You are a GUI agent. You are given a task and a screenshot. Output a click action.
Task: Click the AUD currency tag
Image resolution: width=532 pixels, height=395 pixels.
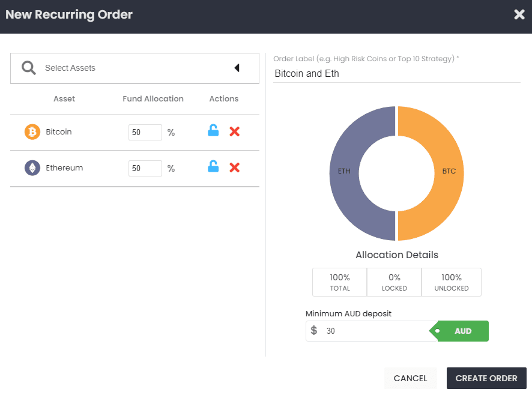pos(462,331)
